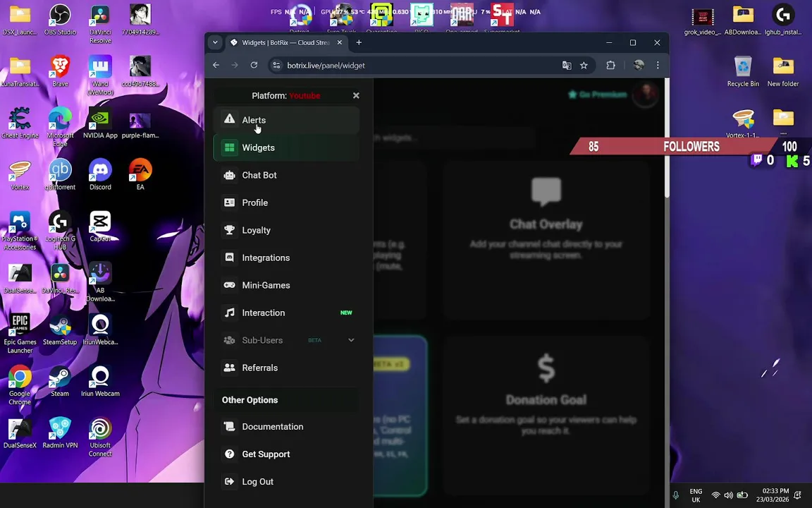
Task: Click the Chat Bot robot icon
Action: (x=229, y=175)
